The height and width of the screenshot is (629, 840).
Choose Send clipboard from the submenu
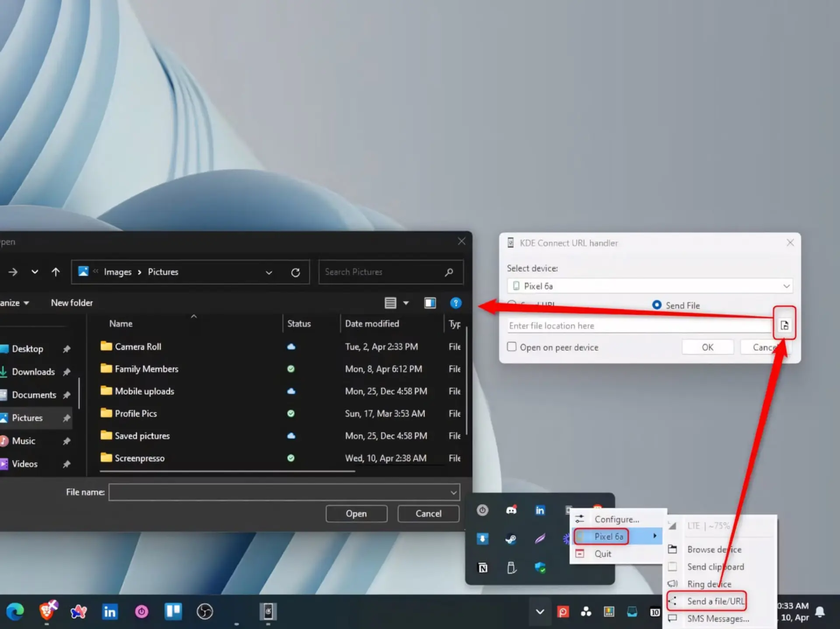tap(715, 567)
